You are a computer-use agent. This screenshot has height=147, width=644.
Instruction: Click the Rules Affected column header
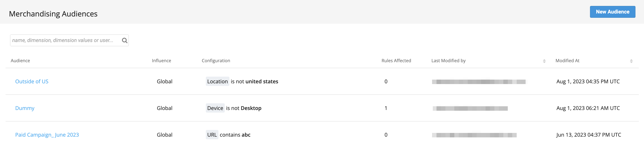pos(396,61)
